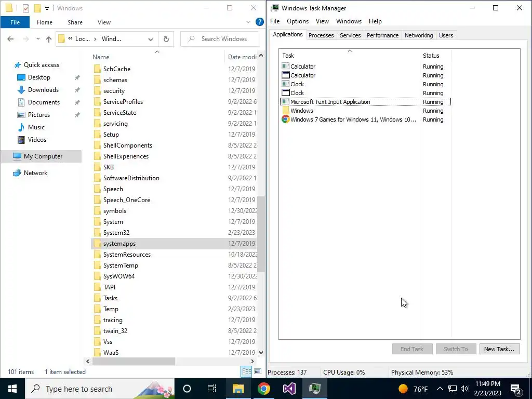This screenshot has height=399, width=532.
Task: Click the New Task button
Action: pyautogui.click(x=499, y=349)
